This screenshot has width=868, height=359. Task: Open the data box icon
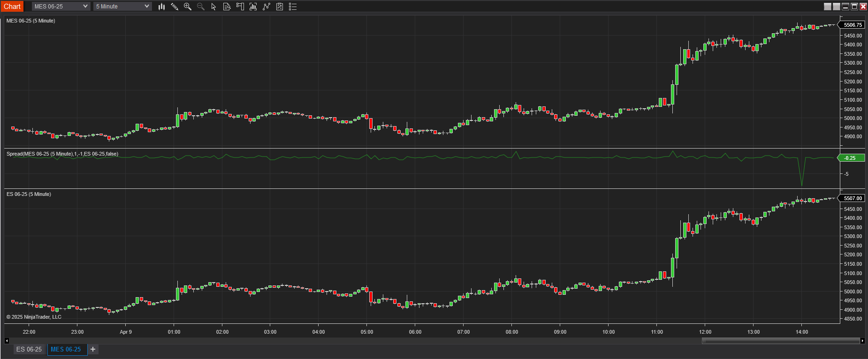coord(227,7)
